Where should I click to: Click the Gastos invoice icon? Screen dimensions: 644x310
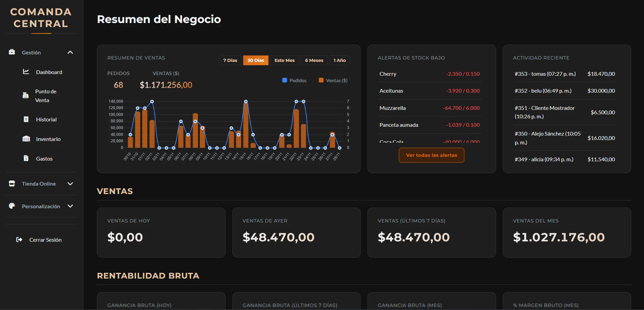click(x=26, y=158)
